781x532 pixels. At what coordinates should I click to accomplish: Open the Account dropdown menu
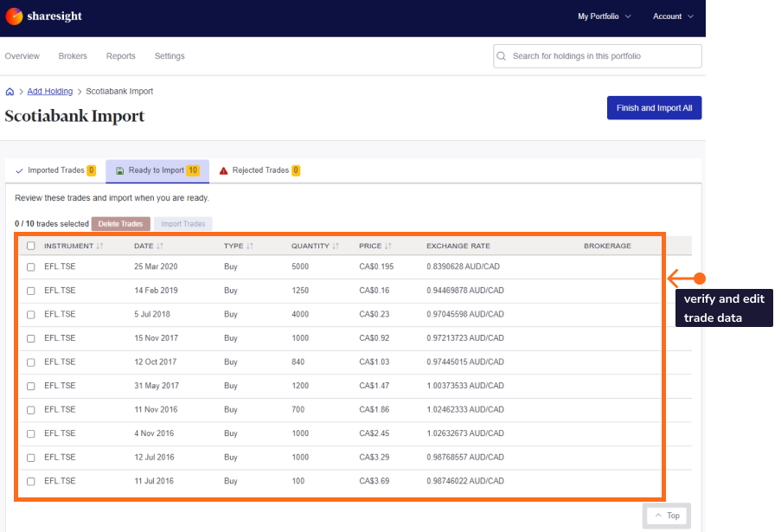673,16
